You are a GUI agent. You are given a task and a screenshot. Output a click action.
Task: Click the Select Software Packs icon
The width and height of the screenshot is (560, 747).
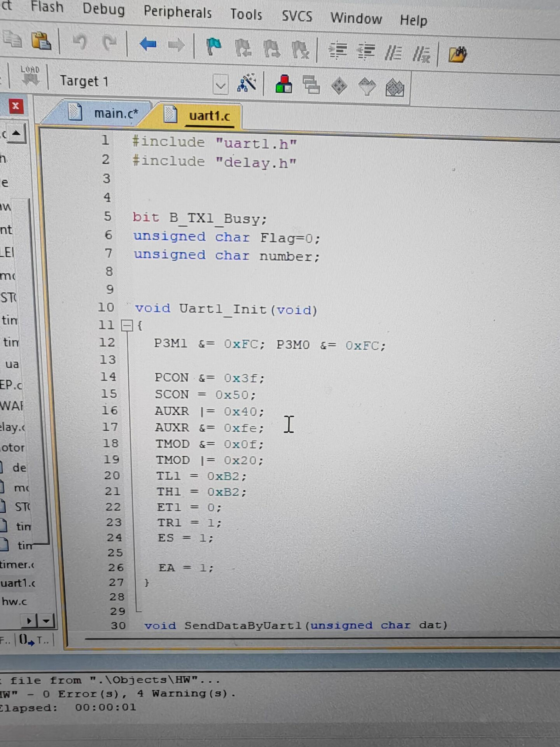(367, 87)
